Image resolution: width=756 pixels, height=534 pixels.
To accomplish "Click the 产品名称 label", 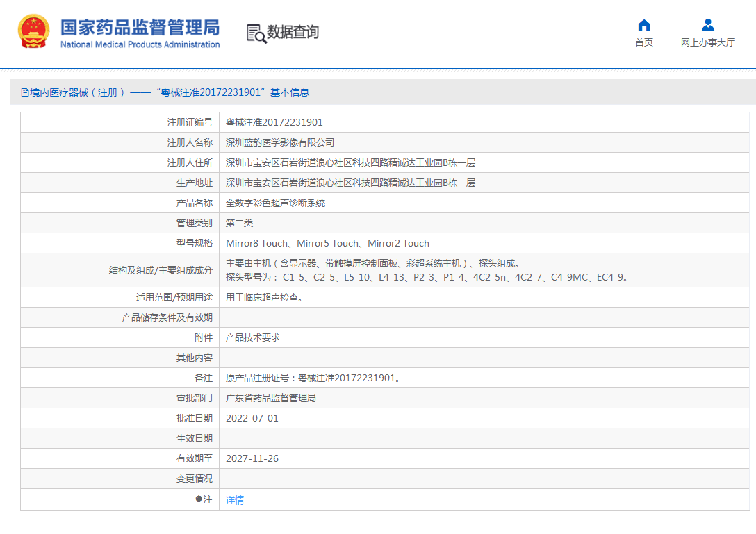I will pyautogui.click(x=195, y=203).
